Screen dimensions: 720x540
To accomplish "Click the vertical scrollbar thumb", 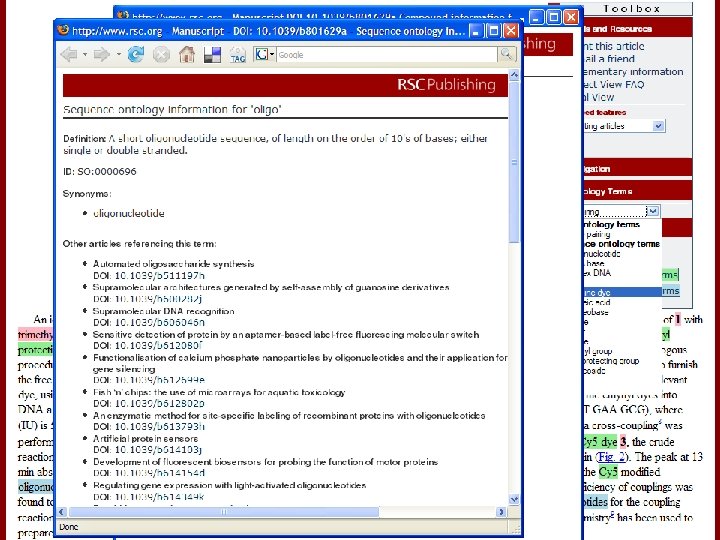I will point(514,162).
